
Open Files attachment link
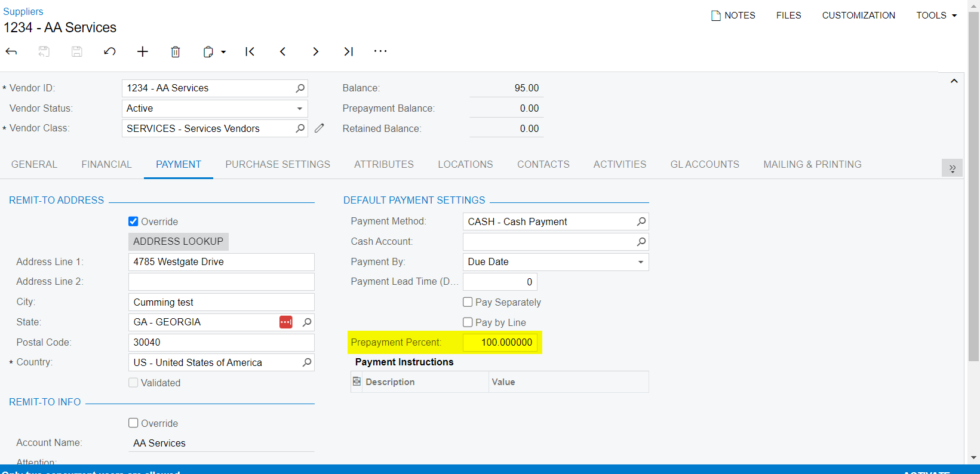(789, 16)
